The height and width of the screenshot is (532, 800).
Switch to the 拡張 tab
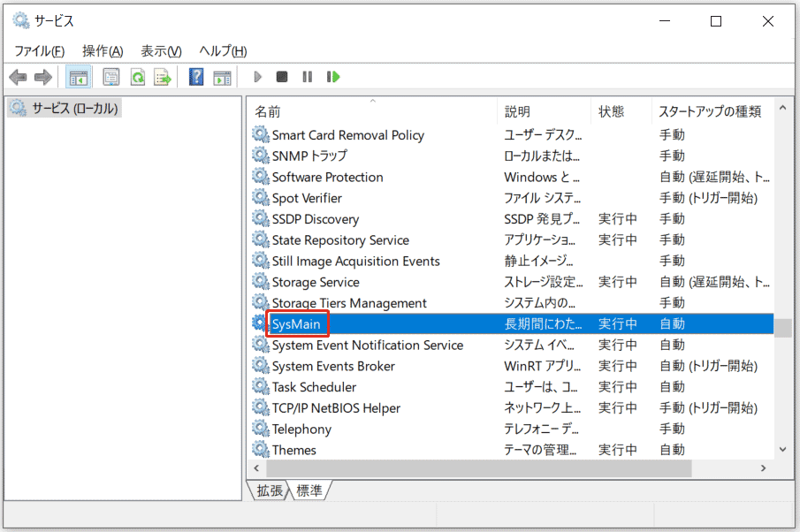tap(270, 490)
